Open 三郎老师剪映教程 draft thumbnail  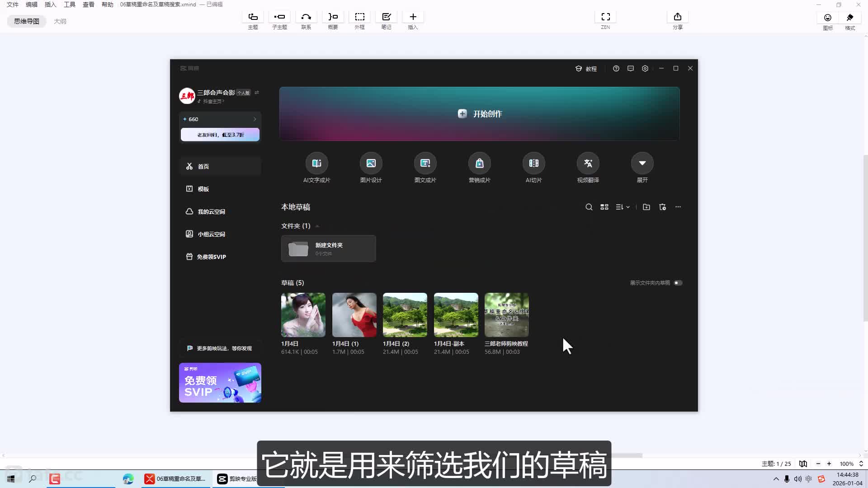point(506,315)
